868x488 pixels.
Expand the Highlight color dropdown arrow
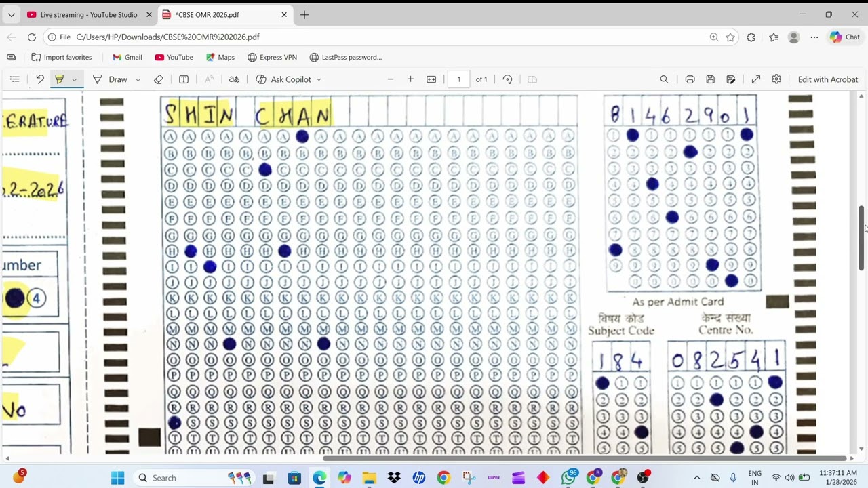(74, 79)
